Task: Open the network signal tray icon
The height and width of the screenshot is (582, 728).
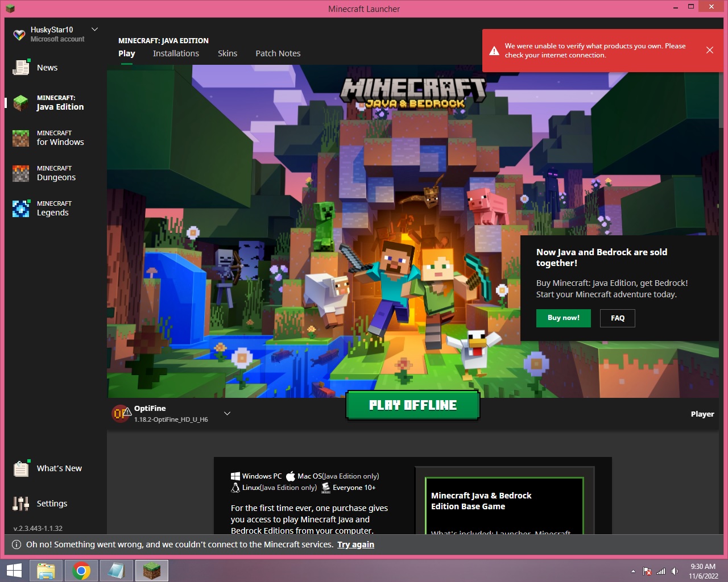Action: [x=661, y=571]
